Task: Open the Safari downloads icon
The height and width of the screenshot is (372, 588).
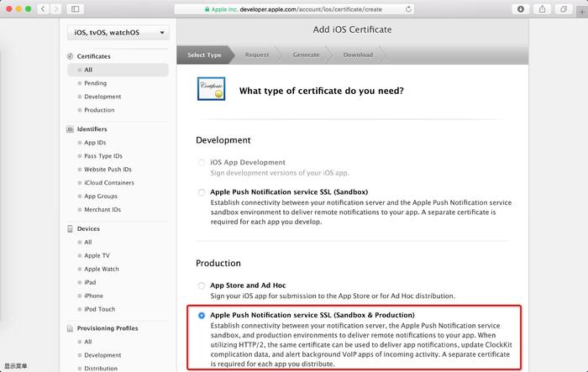Action: tap(521, 8)
